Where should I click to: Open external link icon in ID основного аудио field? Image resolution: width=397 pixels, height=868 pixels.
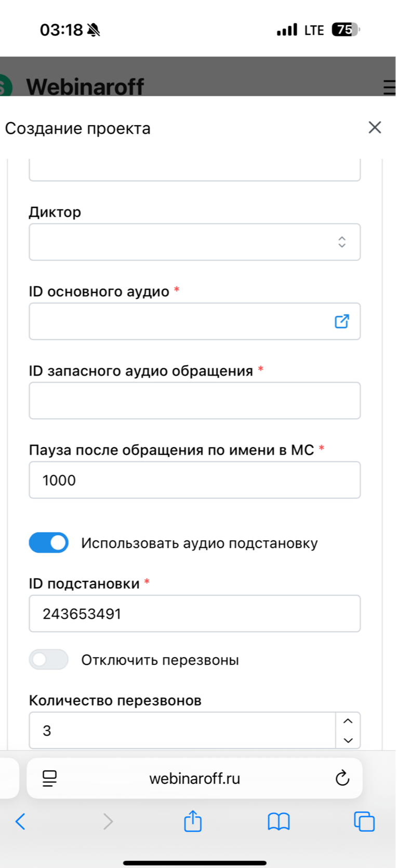(x=341, y=322)
